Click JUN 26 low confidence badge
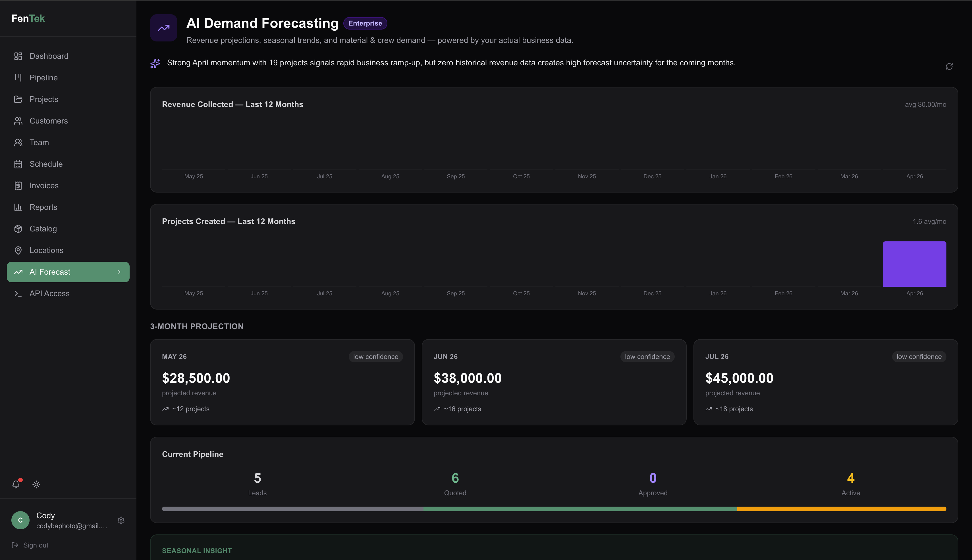972x560 pixels. pyautogui.click(x=647, y=357)
